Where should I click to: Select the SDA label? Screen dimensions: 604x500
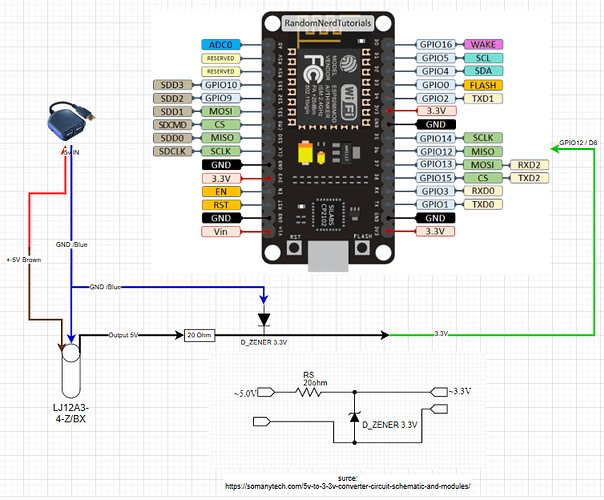[483, 71]
